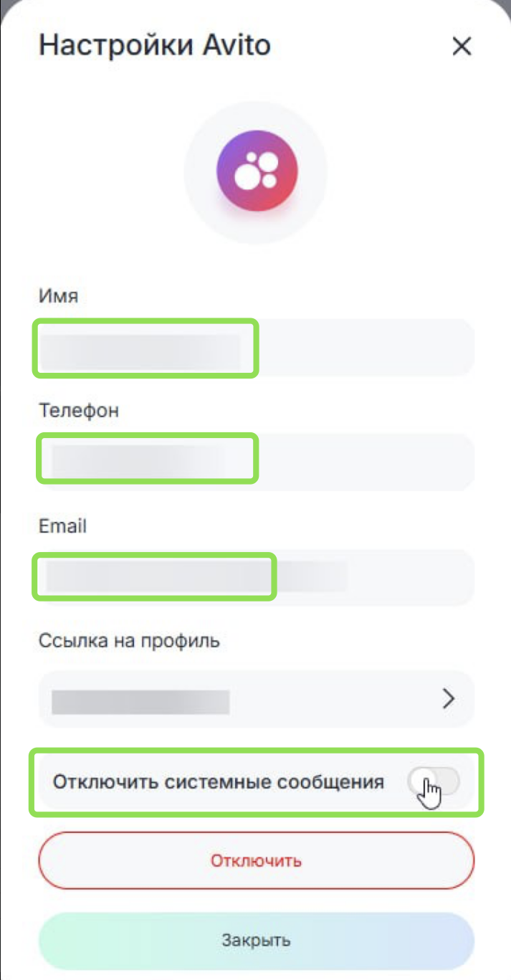
Task: Toggle the disable system messages switch
Action: 433,781
